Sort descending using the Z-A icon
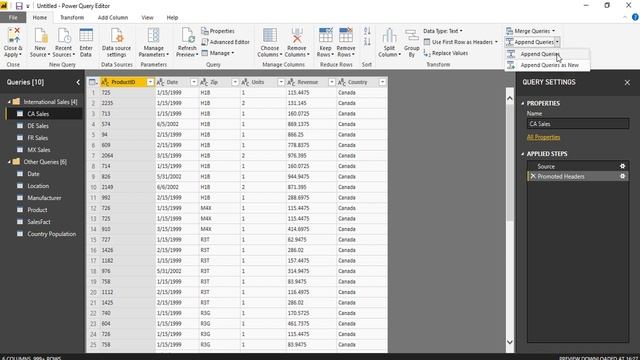The width and height of the screenshot is (640, 360). point(367,42)
